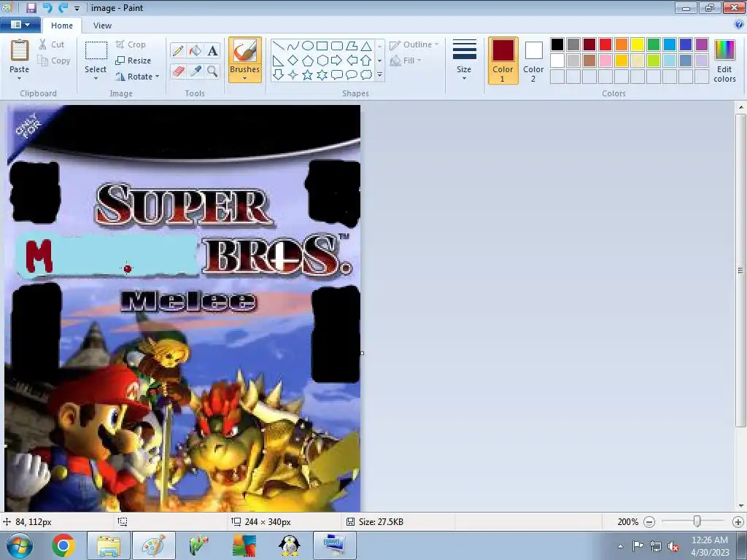Choose the Right arrow shape
Image resolution: width=747 pixels, height=560 pixels.
(337, 60)
